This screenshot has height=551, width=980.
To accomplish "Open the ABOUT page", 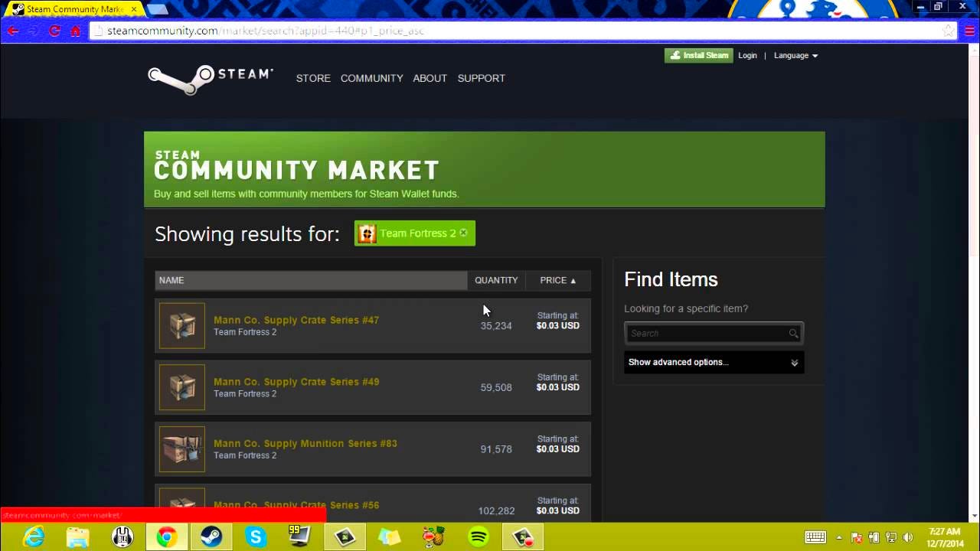I will (430, 78).
